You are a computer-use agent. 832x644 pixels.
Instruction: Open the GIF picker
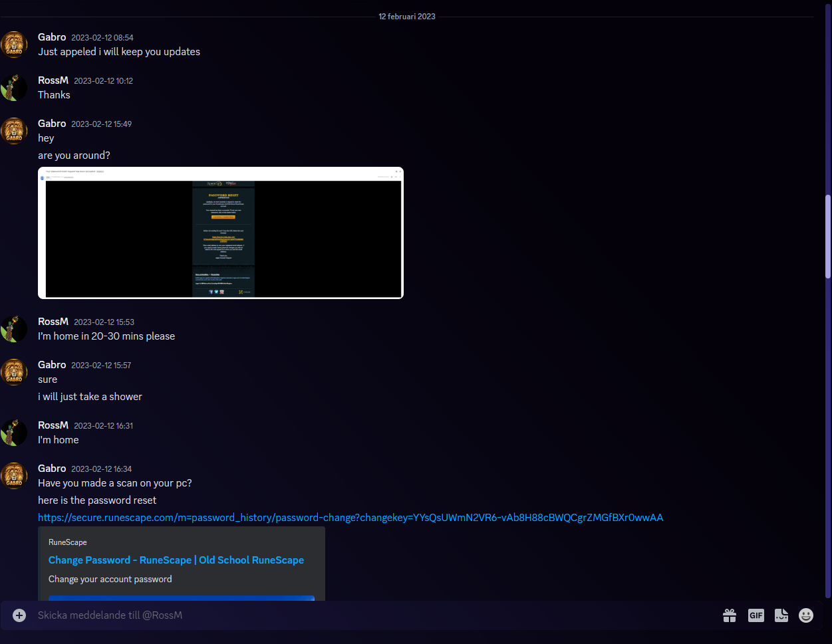(756, 615)
